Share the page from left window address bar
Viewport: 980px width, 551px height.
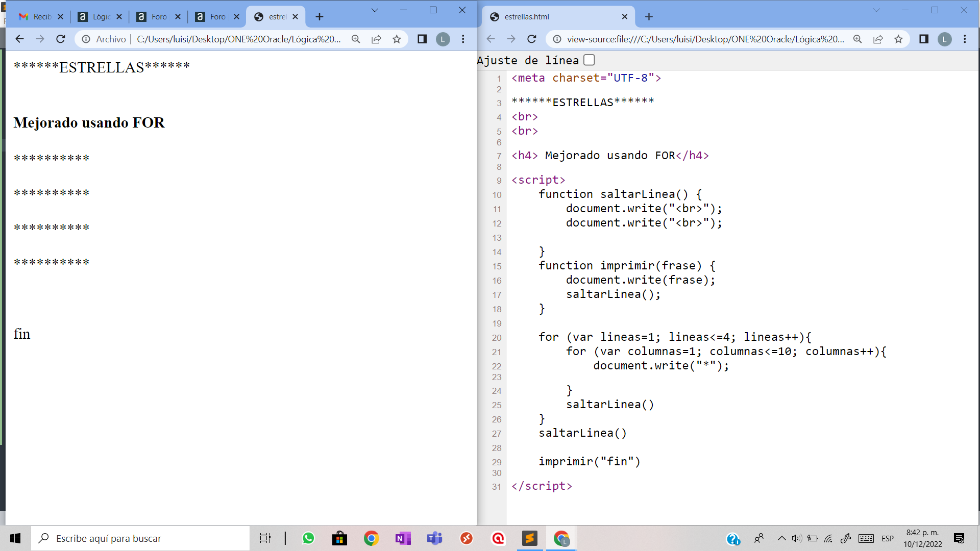pos(376,39)
